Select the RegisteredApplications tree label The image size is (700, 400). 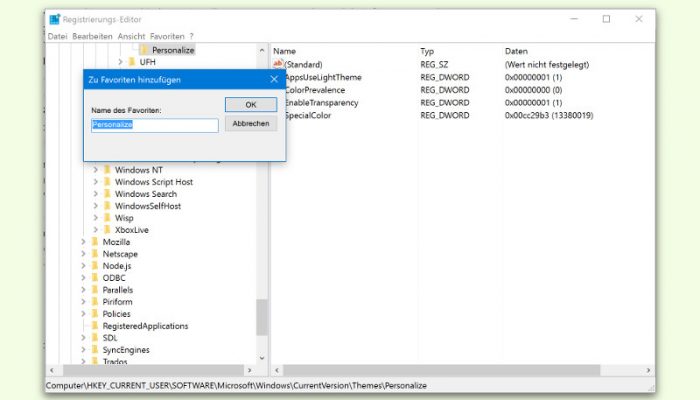pos(145,326)
